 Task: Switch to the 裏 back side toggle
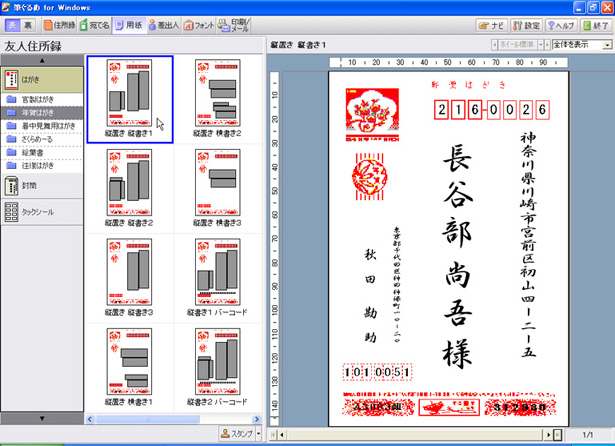click(30, 24)
